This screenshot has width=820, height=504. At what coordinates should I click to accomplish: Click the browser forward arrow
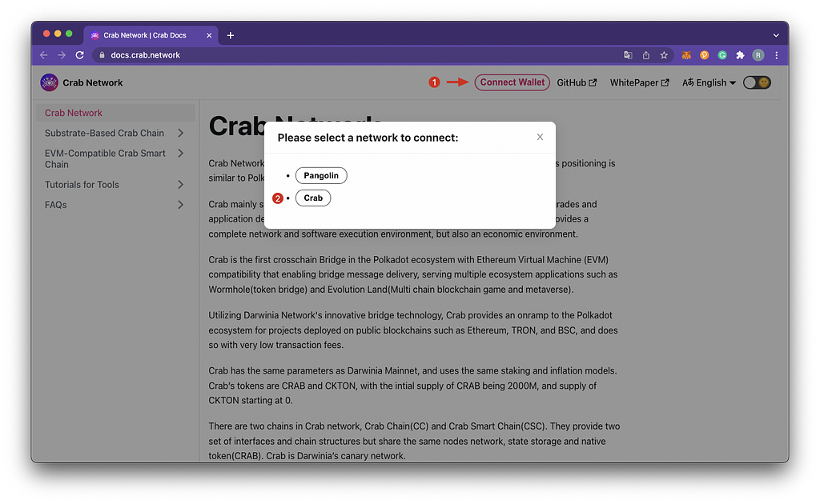pos(62,55)
